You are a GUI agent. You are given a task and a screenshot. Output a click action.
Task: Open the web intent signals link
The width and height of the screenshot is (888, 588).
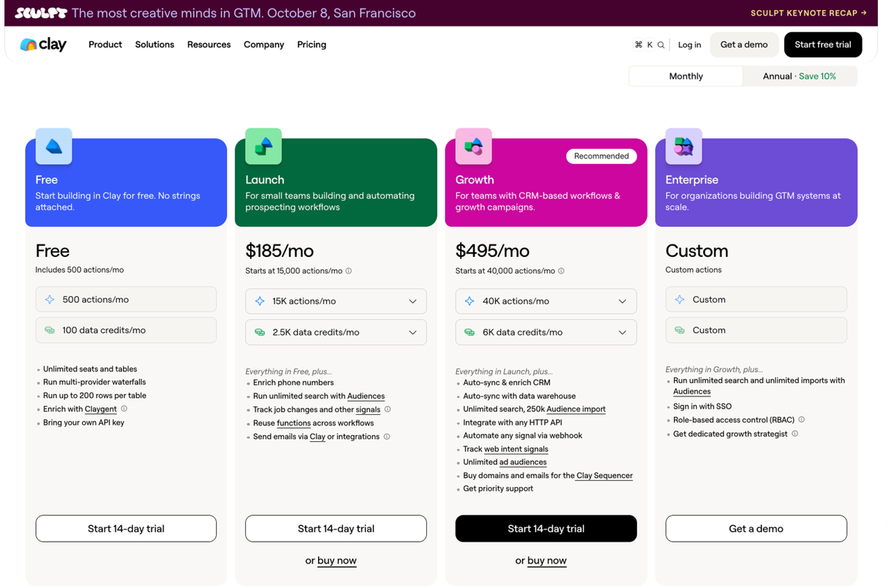point(516,449)
